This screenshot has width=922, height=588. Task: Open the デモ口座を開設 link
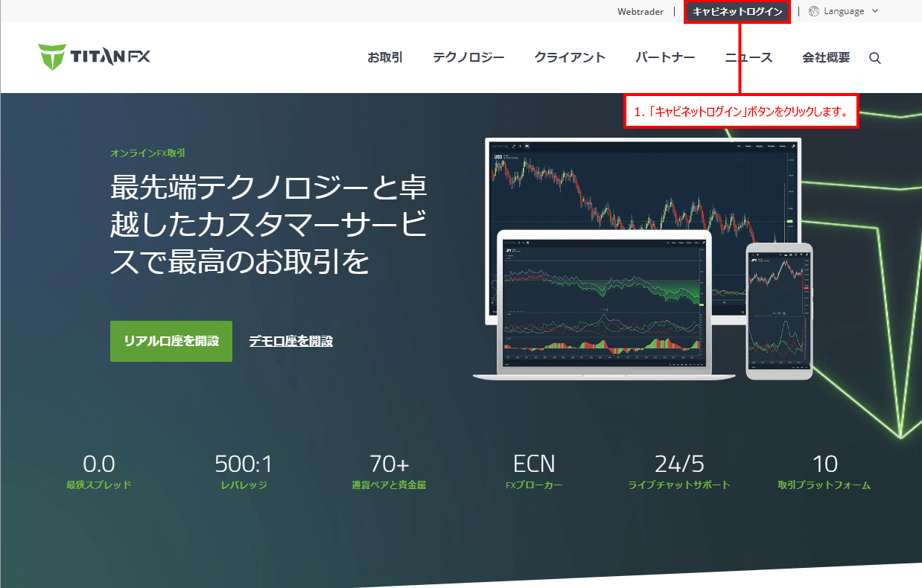pos(290,341)
